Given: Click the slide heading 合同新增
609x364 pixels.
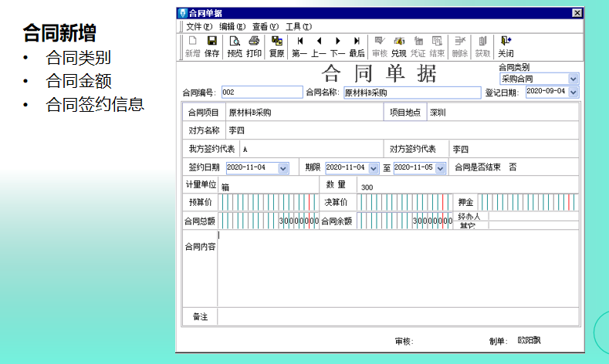Looking at the screenshot, I should pos(59,32).
